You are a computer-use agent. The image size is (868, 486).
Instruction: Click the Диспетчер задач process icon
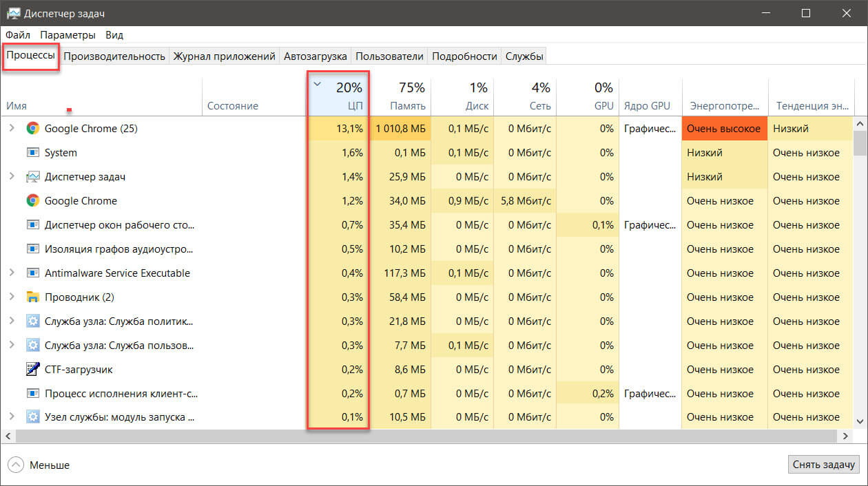point(32,177)
